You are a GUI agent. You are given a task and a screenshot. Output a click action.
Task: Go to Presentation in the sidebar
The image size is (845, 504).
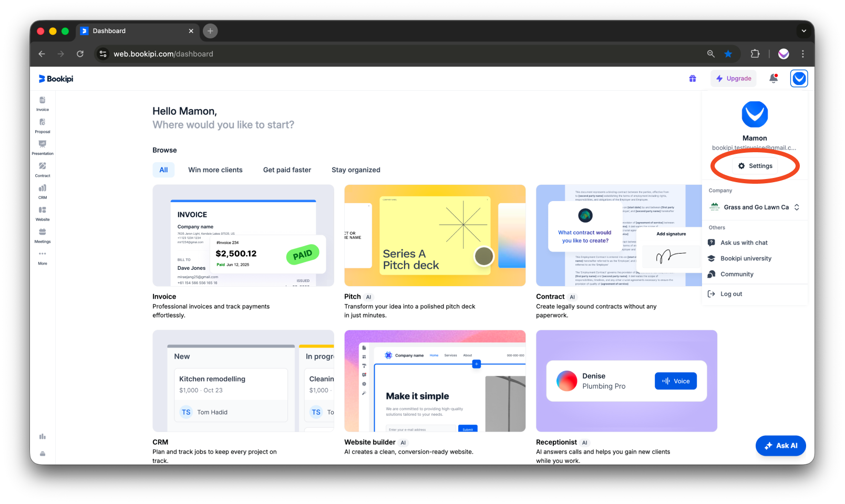click(x=43, y=148)
